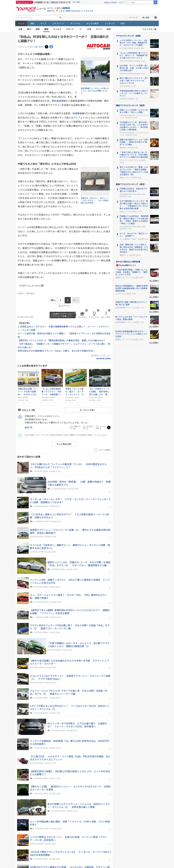
Task: Open トピックス一覧 link
Action: [x=149, y=29]
